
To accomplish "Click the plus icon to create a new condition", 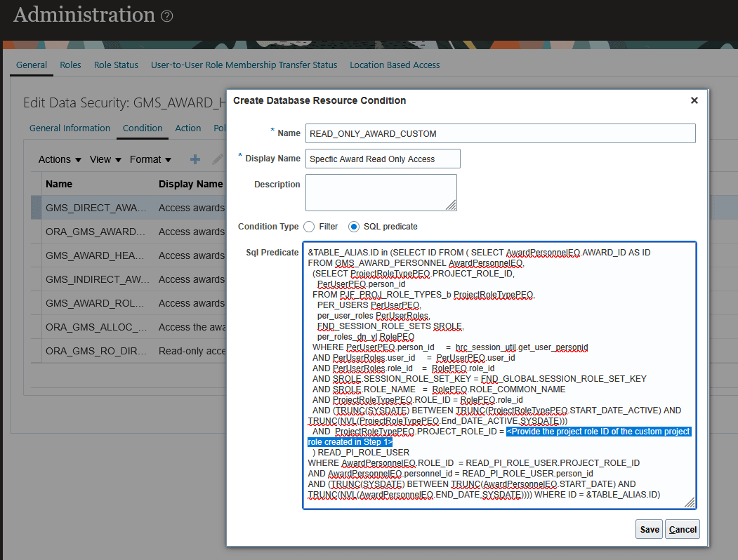I will coord(195,159).
